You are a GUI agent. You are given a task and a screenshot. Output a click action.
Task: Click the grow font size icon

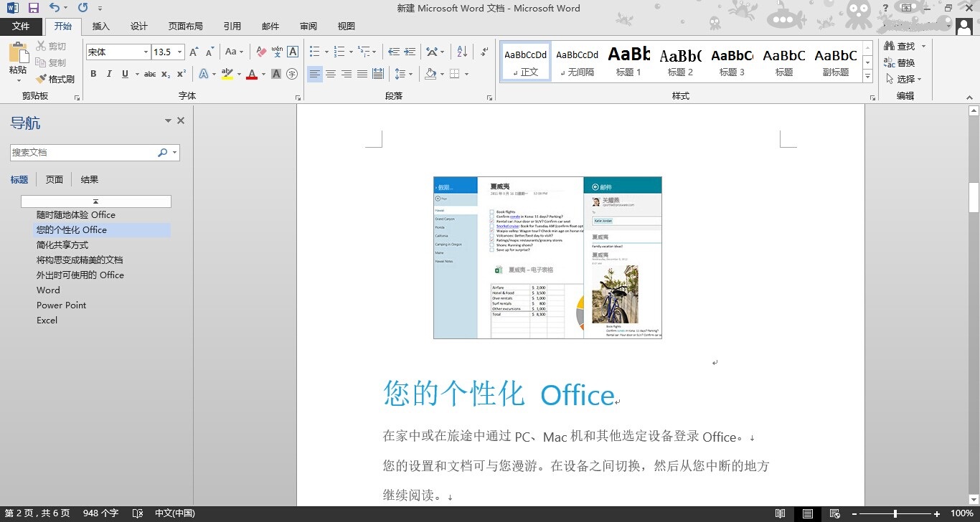[194, 52]
